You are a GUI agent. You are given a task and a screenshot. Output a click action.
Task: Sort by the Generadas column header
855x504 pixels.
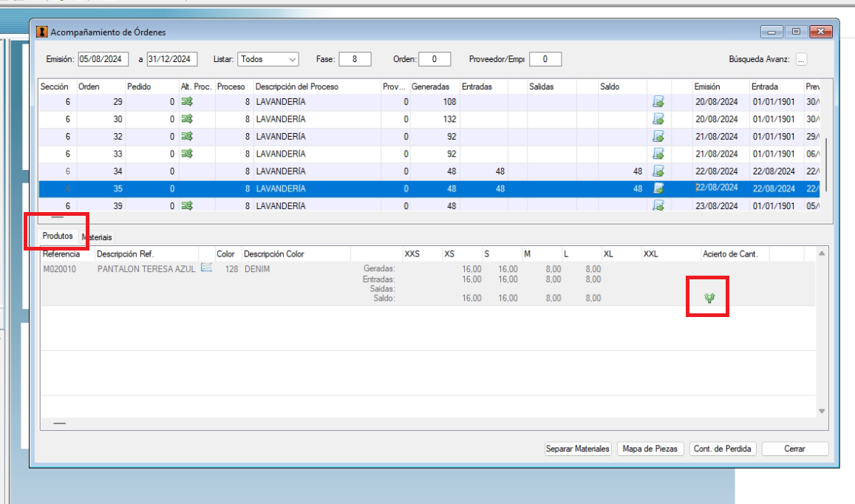[x=435, y=86]
